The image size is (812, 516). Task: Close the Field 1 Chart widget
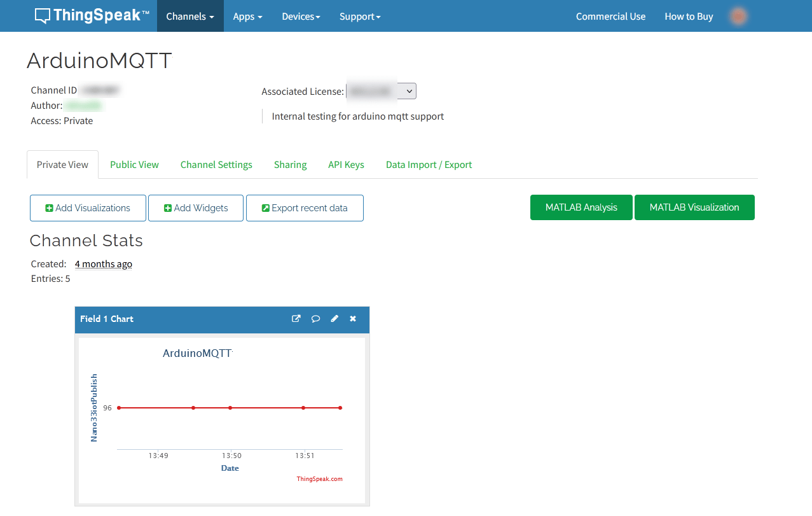click(353, 319)
